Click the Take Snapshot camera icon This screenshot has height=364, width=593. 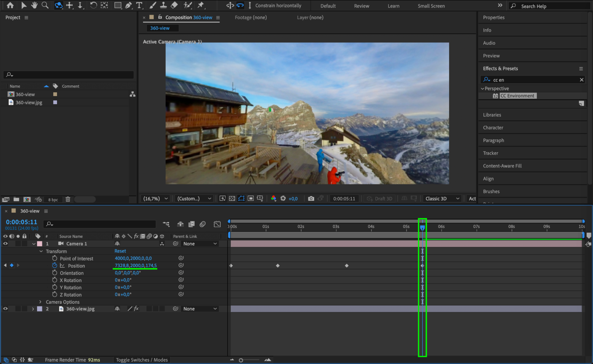tap(311, 199)
